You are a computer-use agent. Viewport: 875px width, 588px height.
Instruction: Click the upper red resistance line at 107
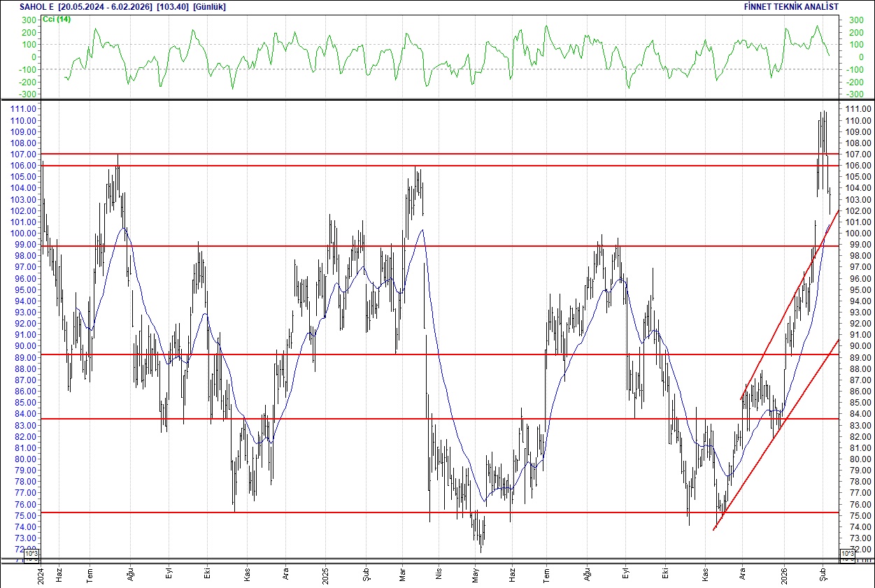[x=420, y=154]
